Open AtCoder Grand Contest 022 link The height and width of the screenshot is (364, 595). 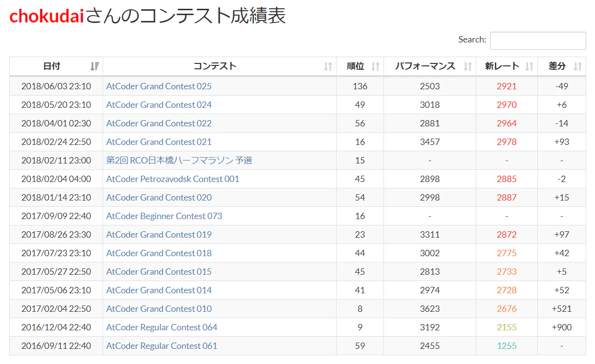coord(159,123)
